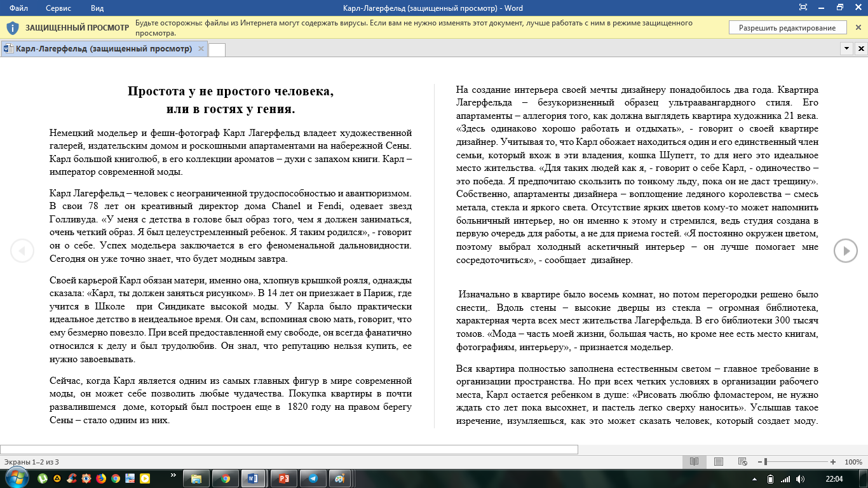Click the document heading 'или в гостях у гения.'
This screenshot has height=488, width=868.
(231, 109)
